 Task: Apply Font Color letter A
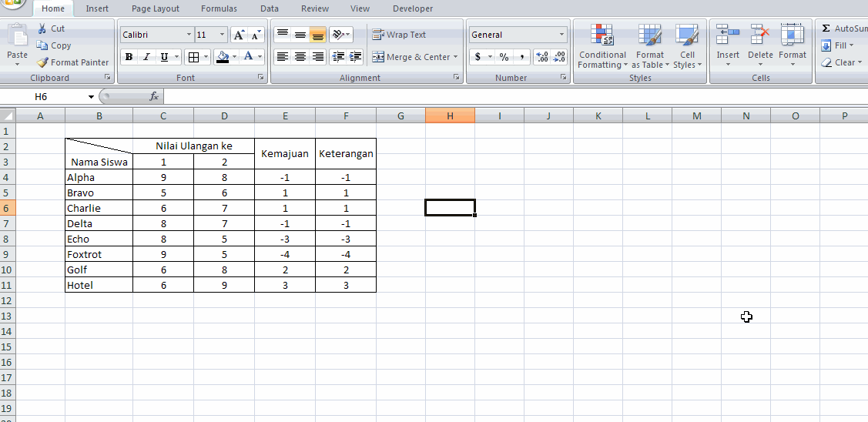(248, 56)
